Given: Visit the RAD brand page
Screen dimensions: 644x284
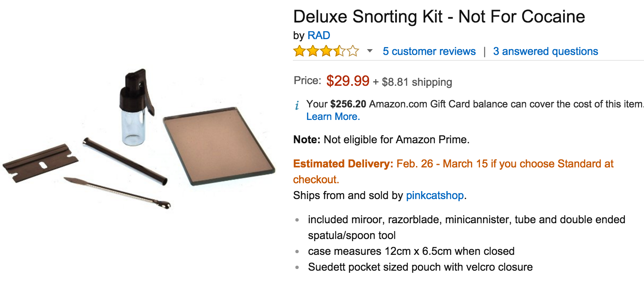Looking at the screenshot, I should click(319, 36).
